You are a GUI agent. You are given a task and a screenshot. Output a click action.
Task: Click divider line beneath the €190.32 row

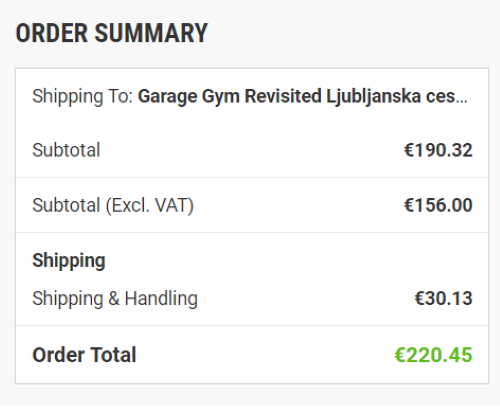pos(252,177)
